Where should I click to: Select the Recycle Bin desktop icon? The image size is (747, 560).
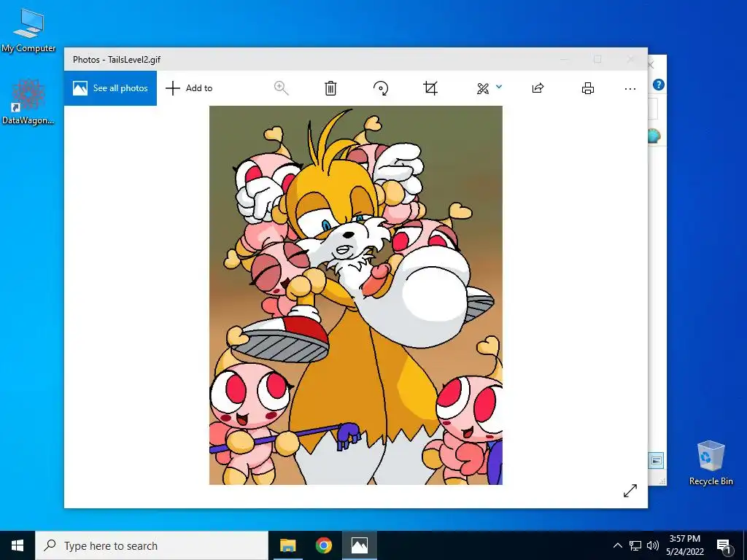click(711, 463)
